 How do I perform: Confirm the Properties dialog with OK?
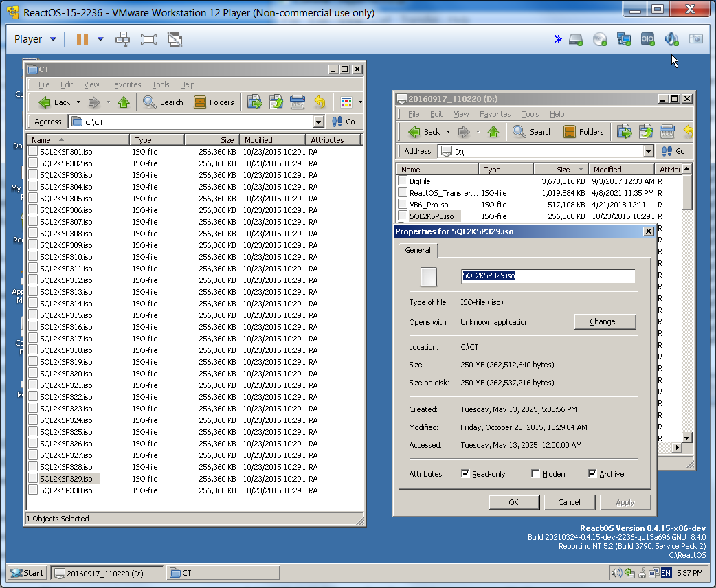click(x=514, y=502)
